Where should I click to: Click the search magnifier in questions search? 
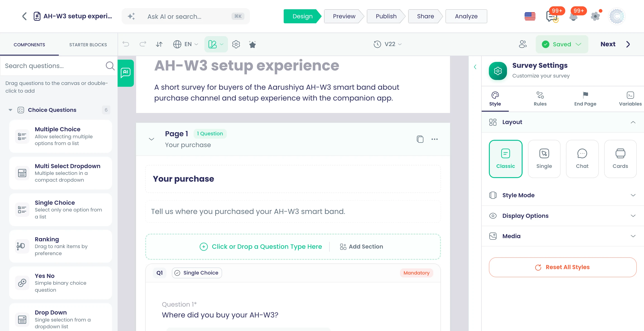tap(110, 66)
